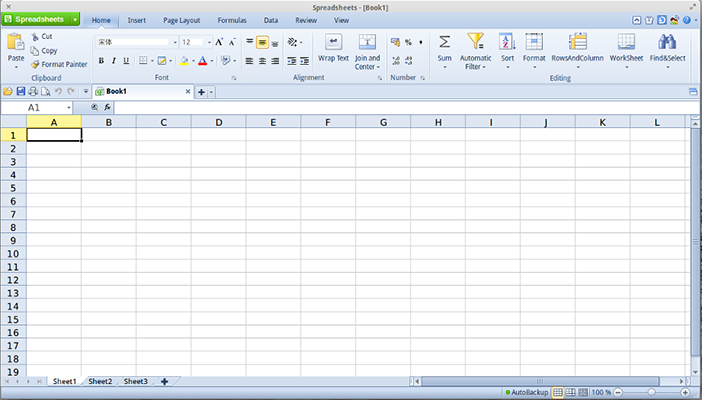The height and width of the screenshot is (400, 702).
Task: Open the skin (shirt) icon at top right
Action: [x=649, y=20]
